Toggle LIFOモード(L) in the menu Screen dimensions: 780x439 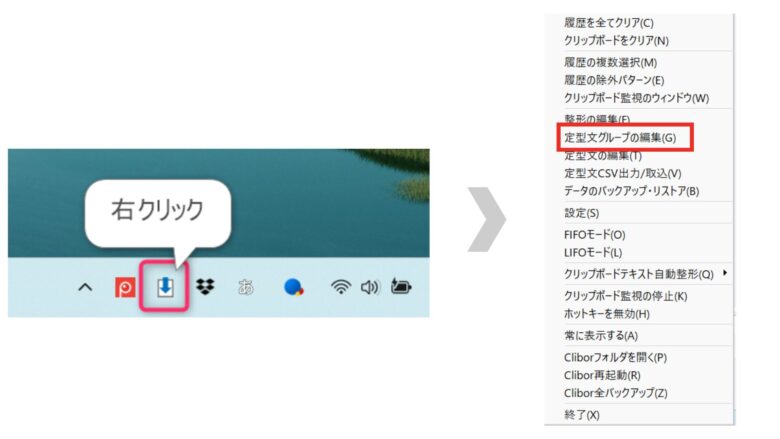[x=593, y=253]
